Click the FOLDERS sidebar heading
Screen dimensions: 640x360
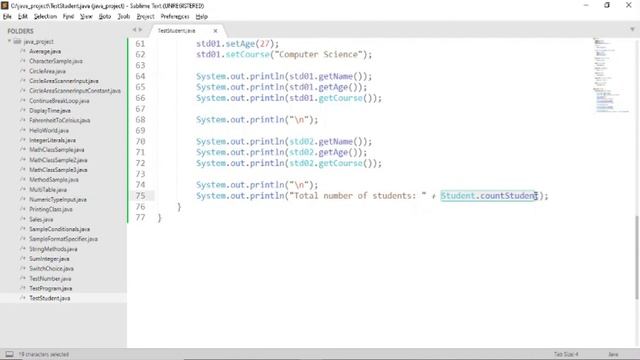[x=20, y=31]
